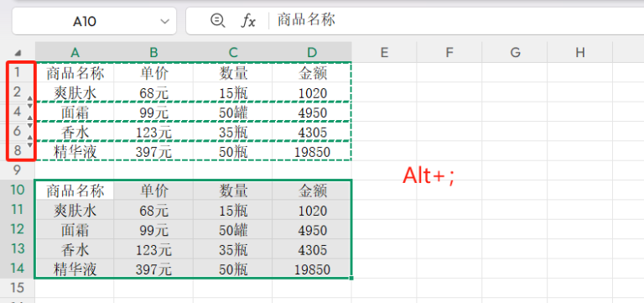Viewport: 644px width, 303px height.
Task: Select column F header
Action: point(449,52)
